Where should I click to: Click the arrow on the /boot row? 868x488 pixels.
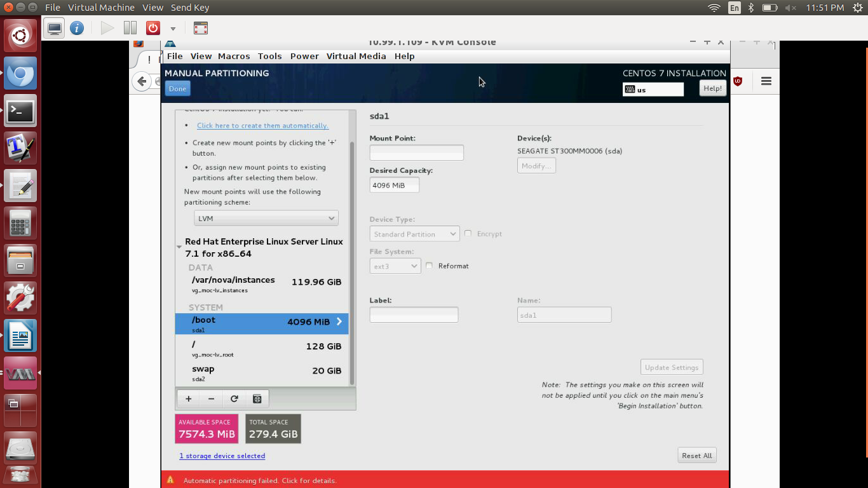click(339, 322)
